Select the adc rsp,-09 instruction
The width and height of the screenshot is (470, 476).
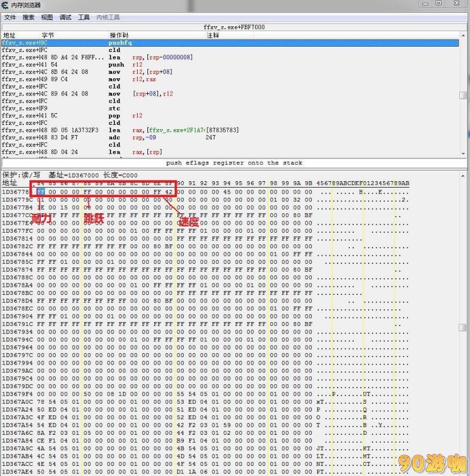pyautogui.click(x=230, y=138)
